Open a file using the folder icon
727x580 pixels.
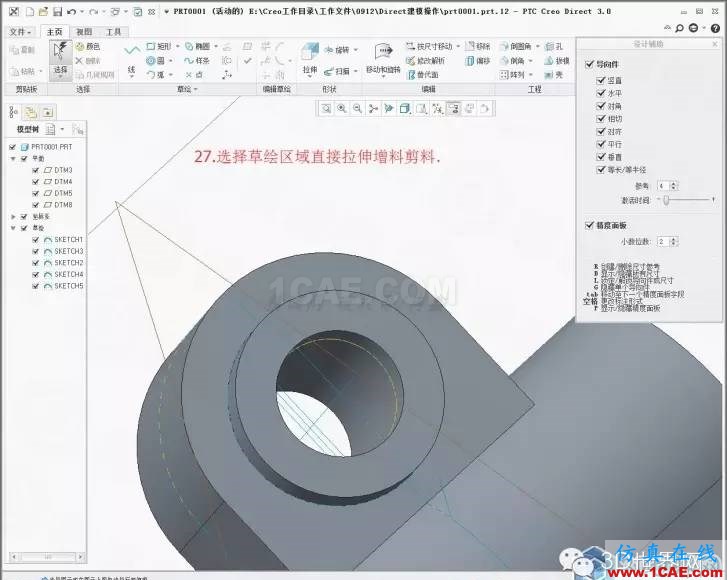[43, 12]
